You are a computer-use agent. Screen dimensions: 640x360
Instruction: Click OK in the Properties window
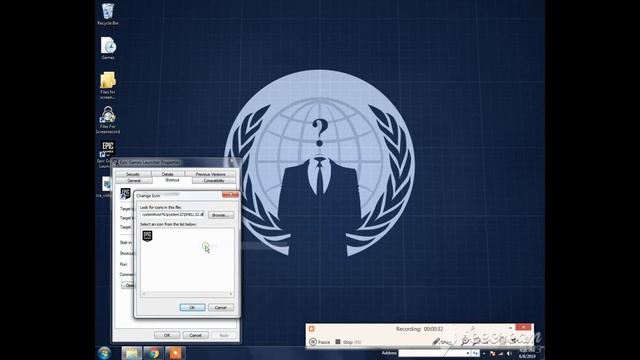click(167, 335)
